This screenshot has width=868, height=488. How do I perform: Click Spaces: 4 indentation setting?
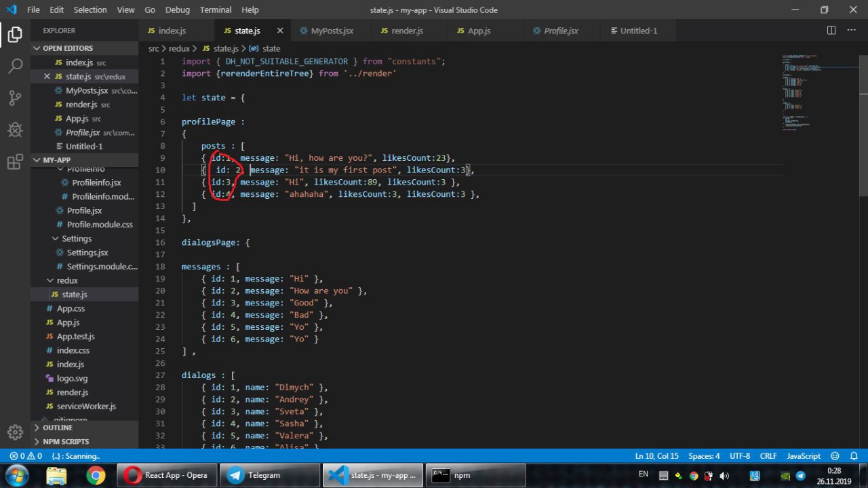704,456
